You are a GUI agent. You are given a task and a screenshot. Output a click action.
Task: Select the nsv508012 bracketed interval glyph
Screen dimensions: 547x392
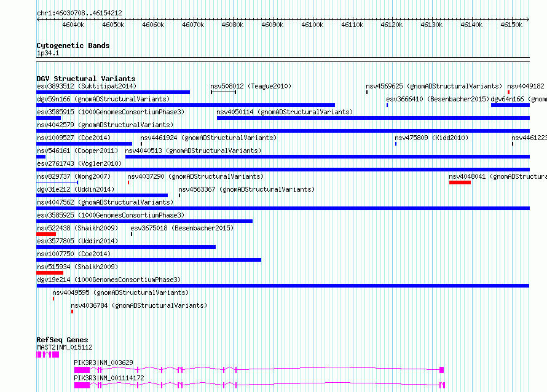pyautogui.click(x=223, y=92)
